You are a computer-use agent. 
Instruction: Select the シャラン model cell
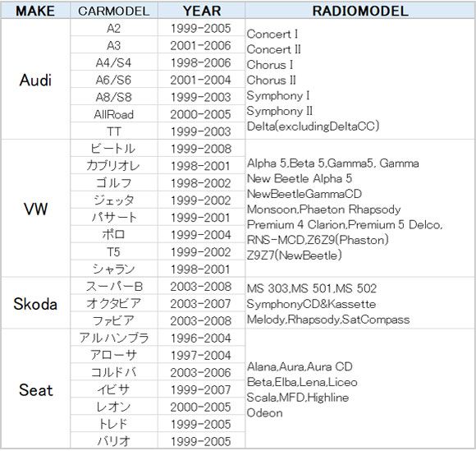pos(114,269)
